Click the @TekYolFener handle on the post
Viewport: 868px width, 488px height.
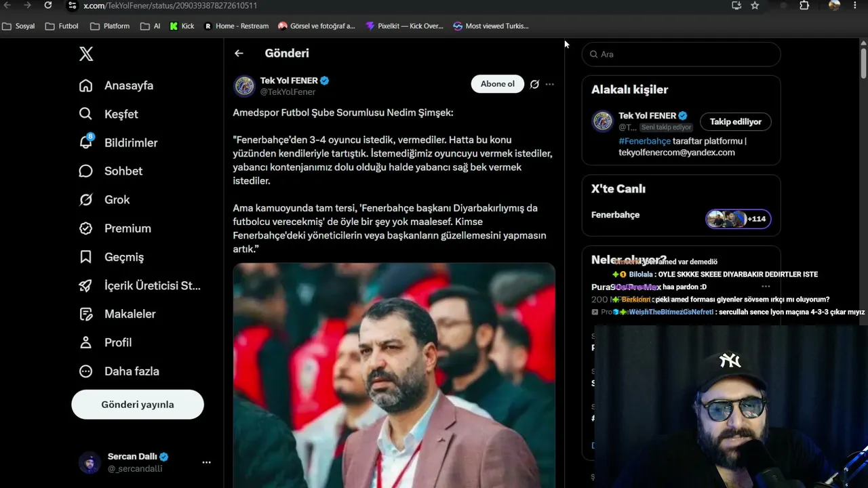[x=288, y=92]
